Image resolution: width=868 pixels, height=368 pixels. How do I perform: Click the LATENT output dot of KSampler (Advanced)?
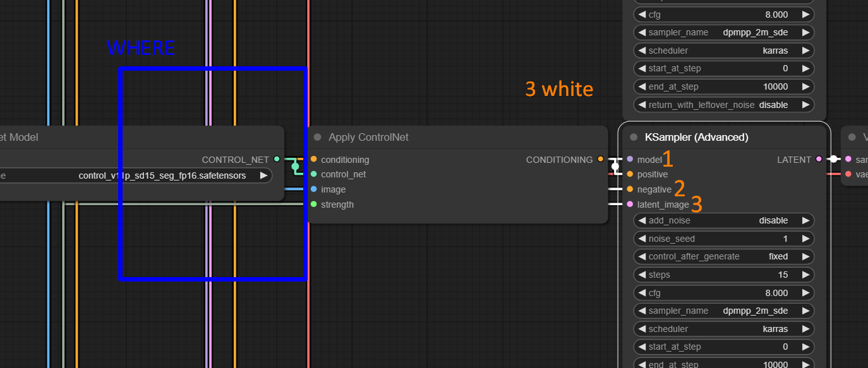[x=819, y=159]
